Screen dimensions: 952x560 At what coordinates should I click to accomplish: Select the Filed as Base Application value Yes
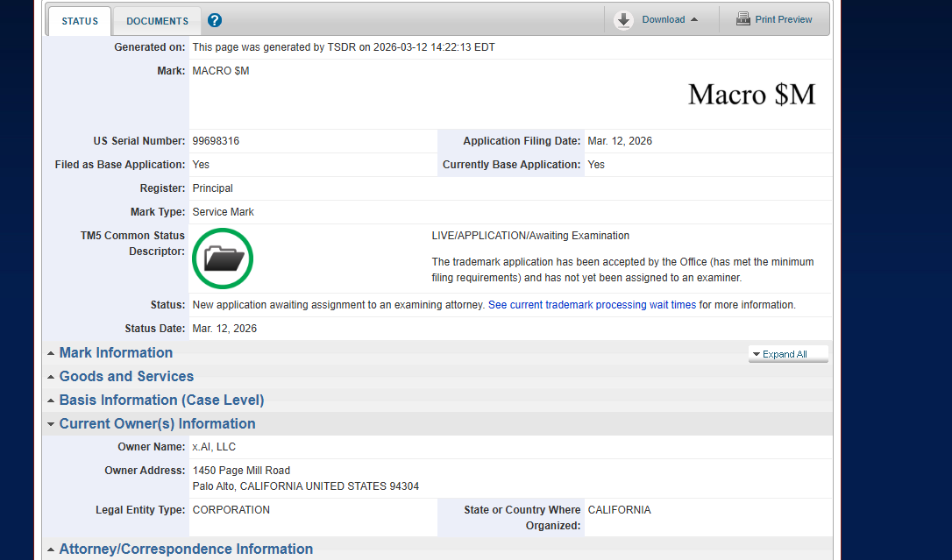[x=201, y=165]
